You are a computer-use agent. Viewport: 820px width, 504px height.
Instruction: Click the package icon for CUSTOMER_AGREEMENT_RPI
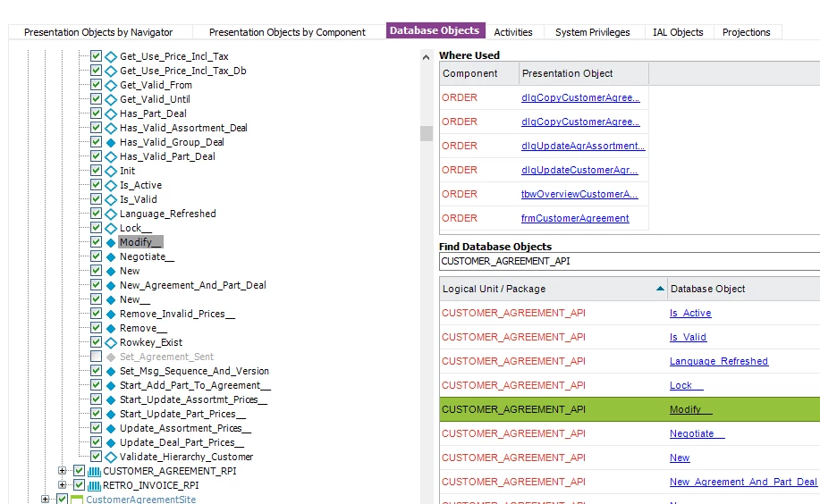94,471
